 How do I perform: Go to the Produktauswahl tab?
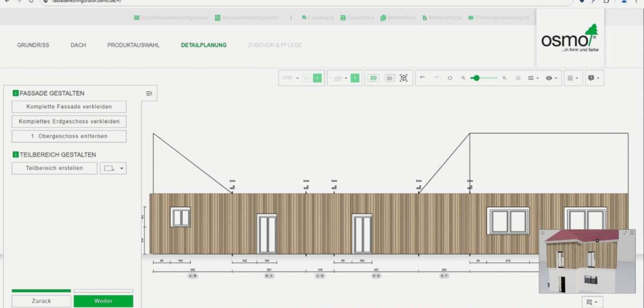coord(133,45)
